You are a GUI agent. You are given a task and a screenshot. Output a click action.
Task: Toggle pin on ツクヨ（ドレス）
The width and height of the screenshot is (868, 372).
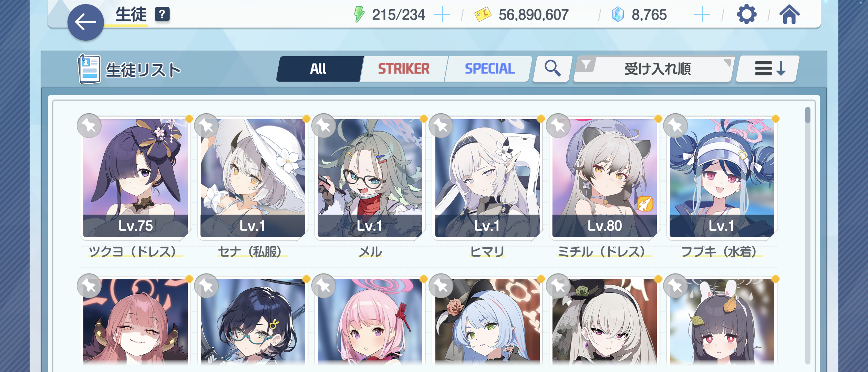(89, 126)
